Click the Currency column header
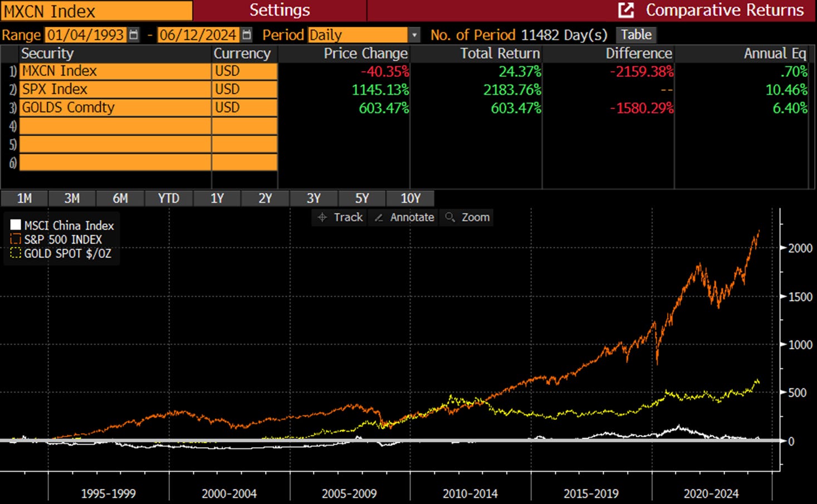The height and width of the screenshot is (504, 817). click(x=242, y=53)
